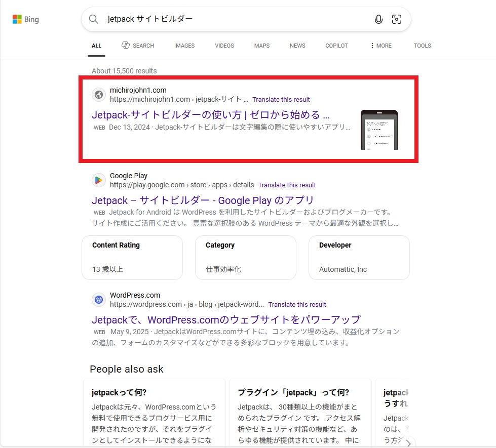Click the 'WordPress.com' site name

click(135, 295)
